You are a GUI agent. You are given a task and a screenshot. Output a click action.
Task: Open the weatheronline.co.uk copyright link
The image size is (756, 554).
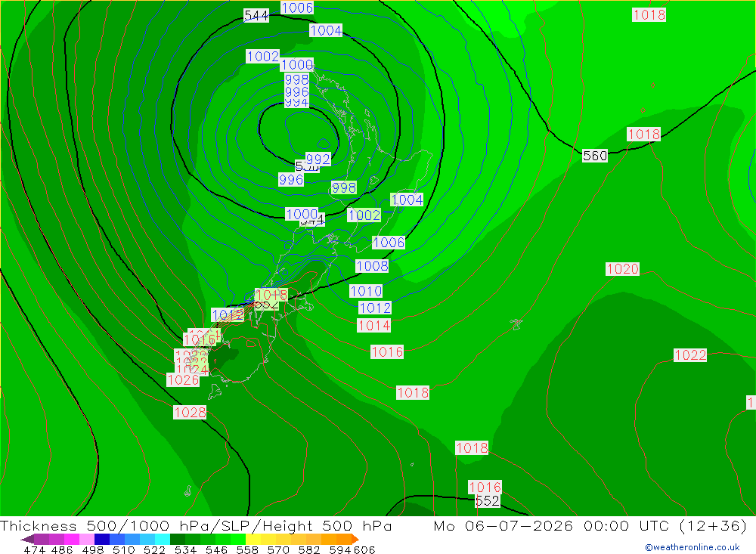[x=692, y=547]
